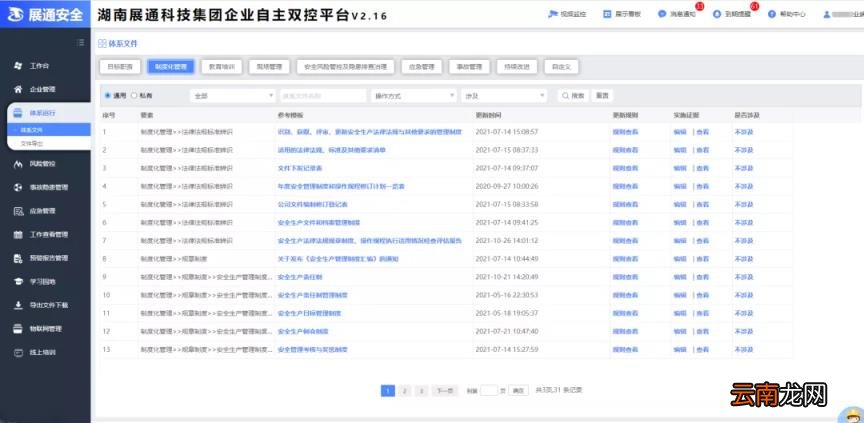Click the 工作查看管理 calendar icon
The image size is (864, 423).
(18, 235)
